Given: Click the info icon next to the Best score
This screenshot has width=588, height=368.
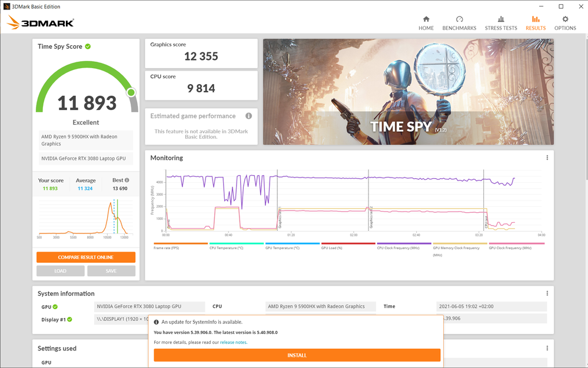Looking at the screenshot, I should click(127, 179).
